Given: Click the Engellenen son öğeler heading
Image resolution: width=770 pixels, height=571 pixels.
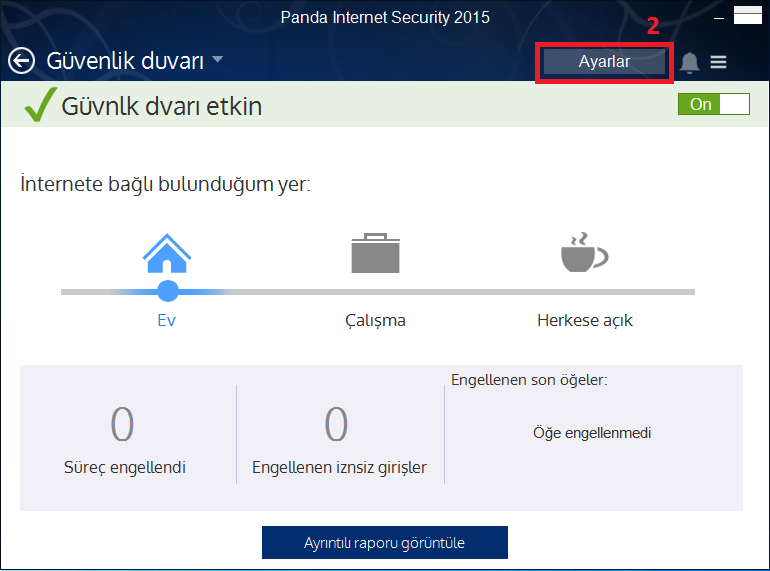Looking at the screenshot, I should pyautogui.click(x=529, y=380).
